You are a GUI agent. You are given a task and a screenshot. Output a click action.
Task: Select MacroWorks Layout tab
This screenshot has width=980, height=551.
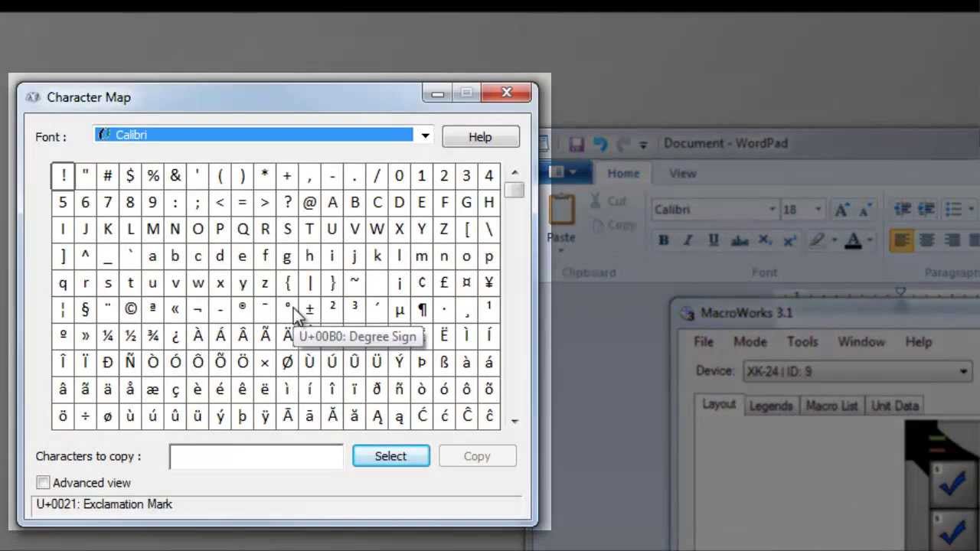click(x=719, y=405)
